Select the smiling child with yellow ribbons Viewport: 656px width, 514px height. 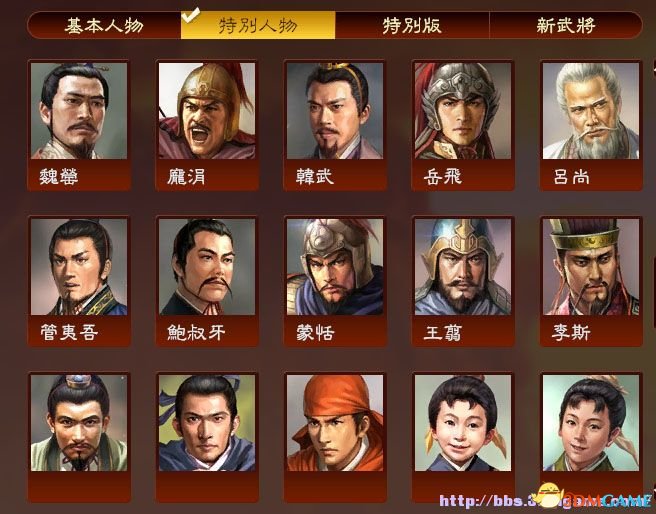point(463,437)
